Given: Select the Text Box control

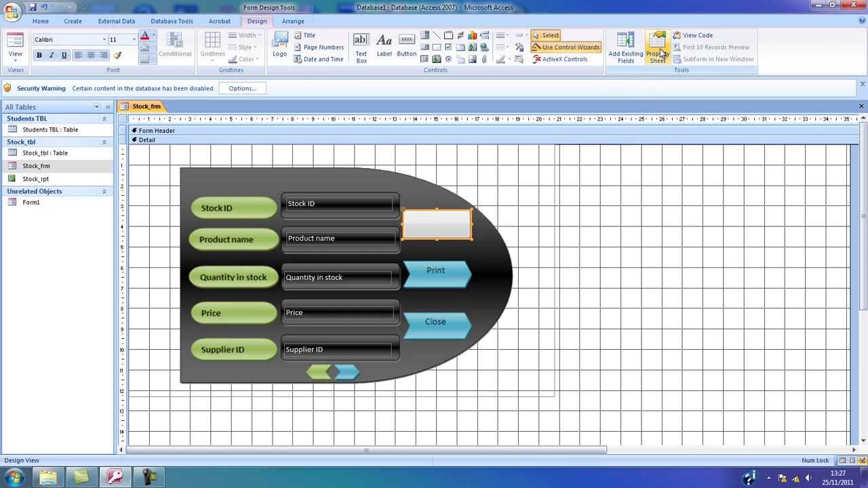Looking at the screenshot, I should [x=361, y=47].
